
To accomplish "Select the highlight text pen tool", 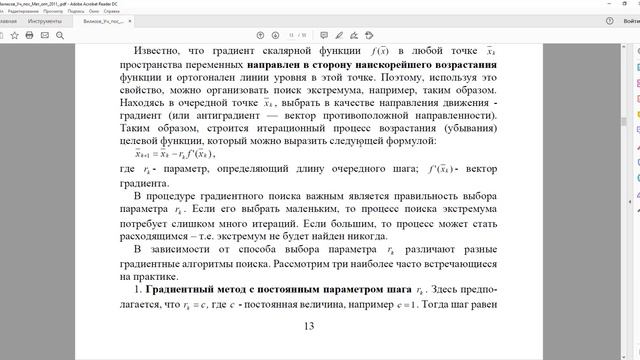I will tap(339, 36).
